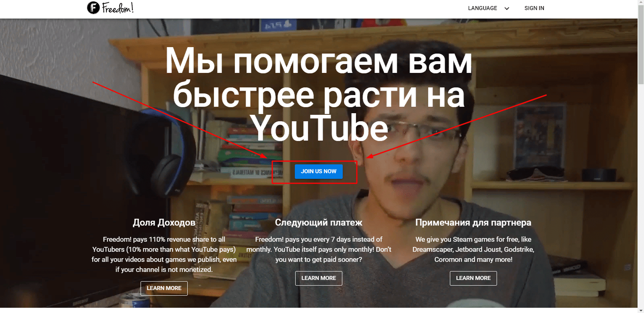Click the JOIN US NOW button

319,171
